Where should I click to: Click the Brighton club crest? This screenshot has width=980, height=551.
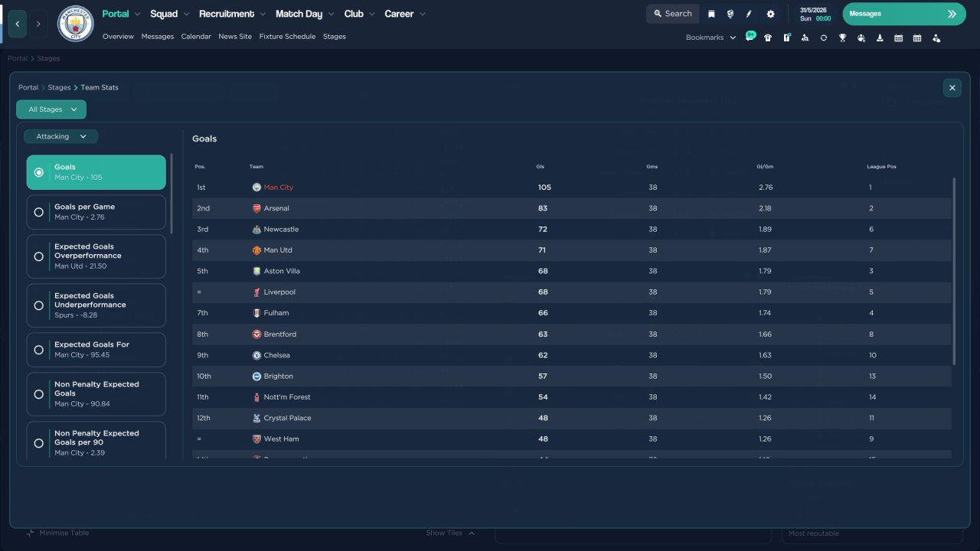click(x=256, y=376)
